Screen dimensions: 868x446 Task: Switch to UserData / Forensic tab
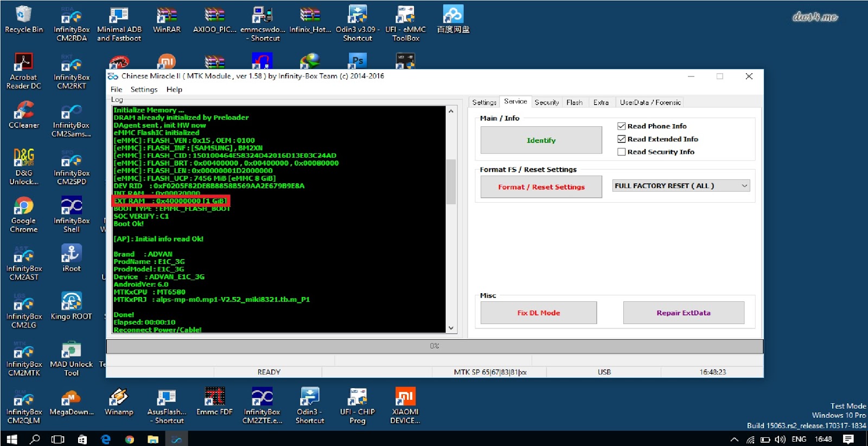tap(650, 102)
